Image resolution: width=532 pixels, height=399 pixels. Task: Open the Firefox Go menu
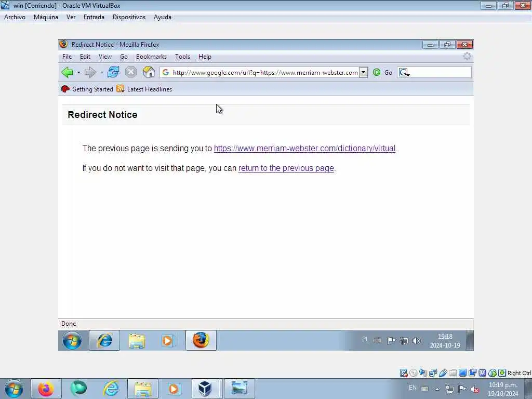point(124,57)
